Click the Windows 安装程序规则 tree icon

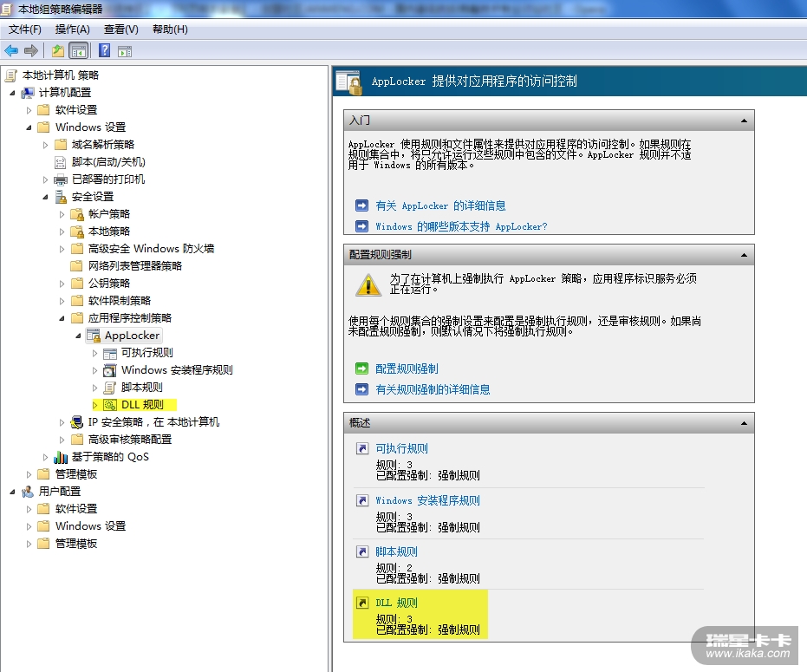(109, 370)
